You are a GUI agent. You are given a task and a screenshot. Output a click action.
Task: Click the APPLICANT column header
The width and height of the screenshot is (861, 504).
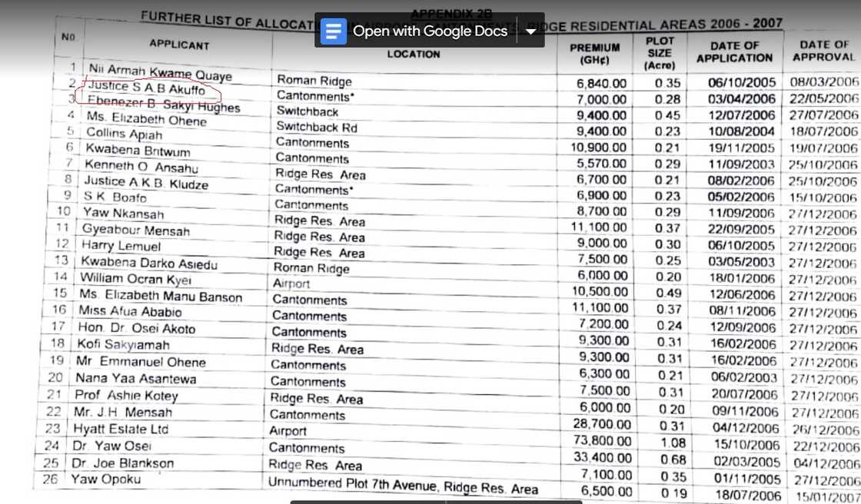pos(179,45)
